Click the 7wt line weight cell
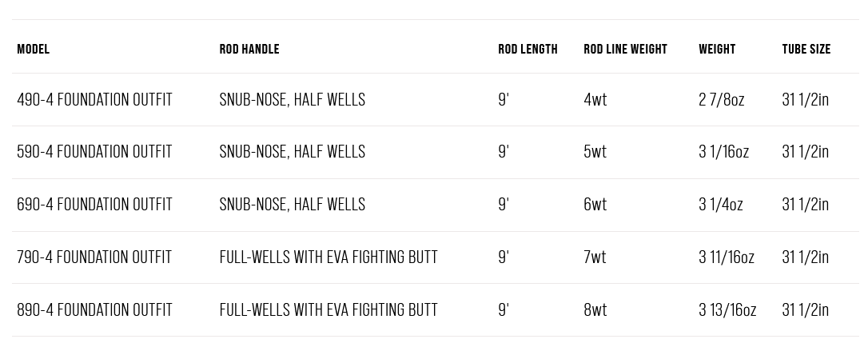The width and height of the screenshot is (868, 355). pyautogui.click(x=595, y=257)
